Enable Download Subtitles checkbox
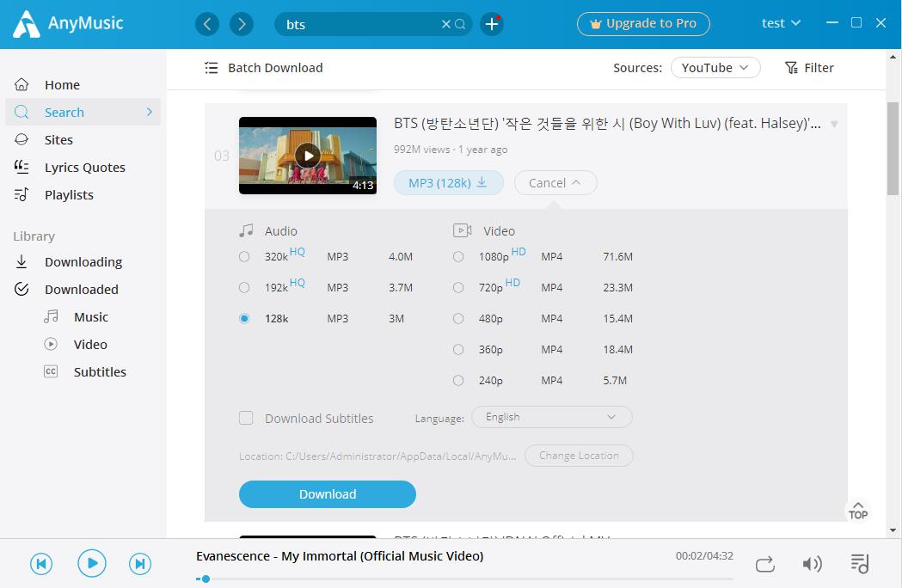902x588 pixels. 246,418
